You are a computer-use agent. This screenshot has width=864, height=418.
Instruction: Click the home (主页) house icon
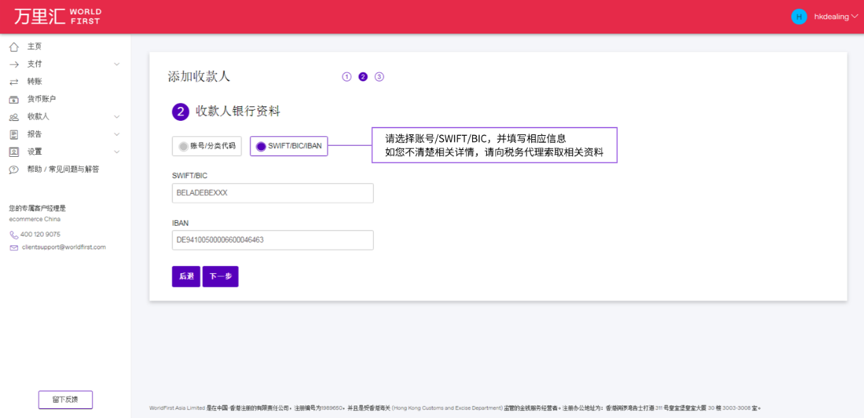pos(13,47)
